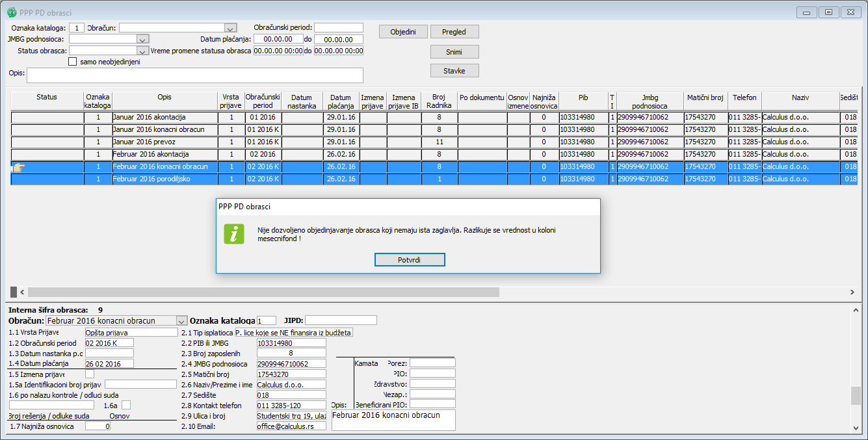Click the Snimi button

(x=454, y=51)
